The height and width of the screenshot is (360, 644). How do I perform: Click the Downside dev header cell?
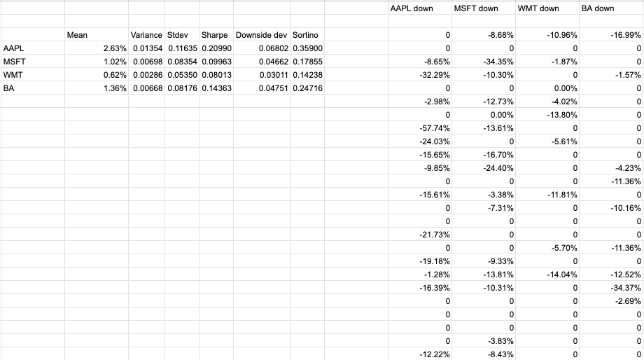[x=261, y=35]
